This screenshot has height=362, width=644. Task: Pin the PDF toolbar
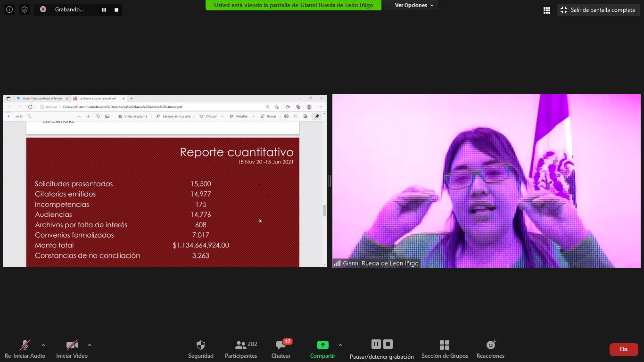[317, 116]
